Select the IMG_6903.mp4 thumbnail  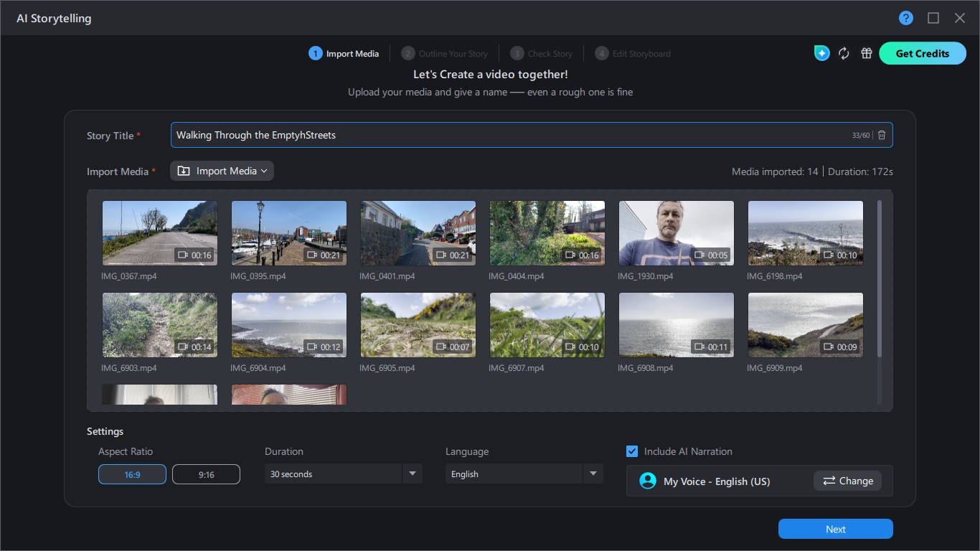click(x=160, y=325)
